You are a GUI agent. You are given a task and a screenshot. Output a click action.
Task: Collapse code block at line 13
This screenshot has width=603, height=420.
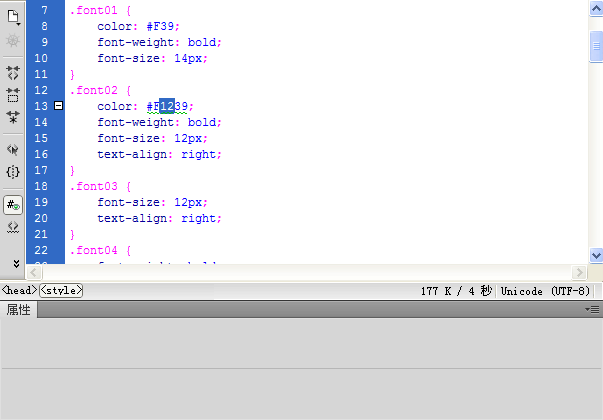59,106
